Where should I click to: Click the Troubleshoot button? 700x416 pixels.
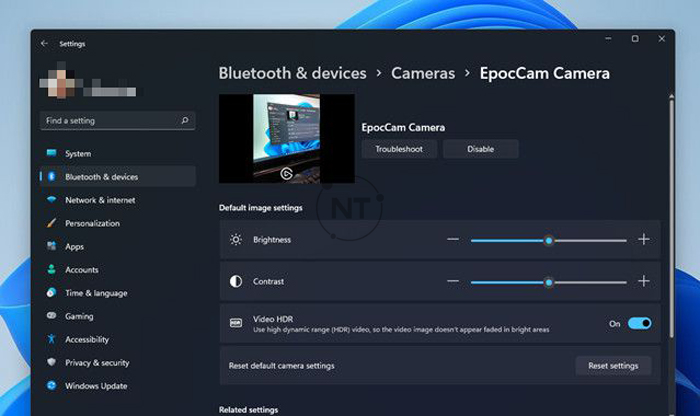[x=399, y=149]
